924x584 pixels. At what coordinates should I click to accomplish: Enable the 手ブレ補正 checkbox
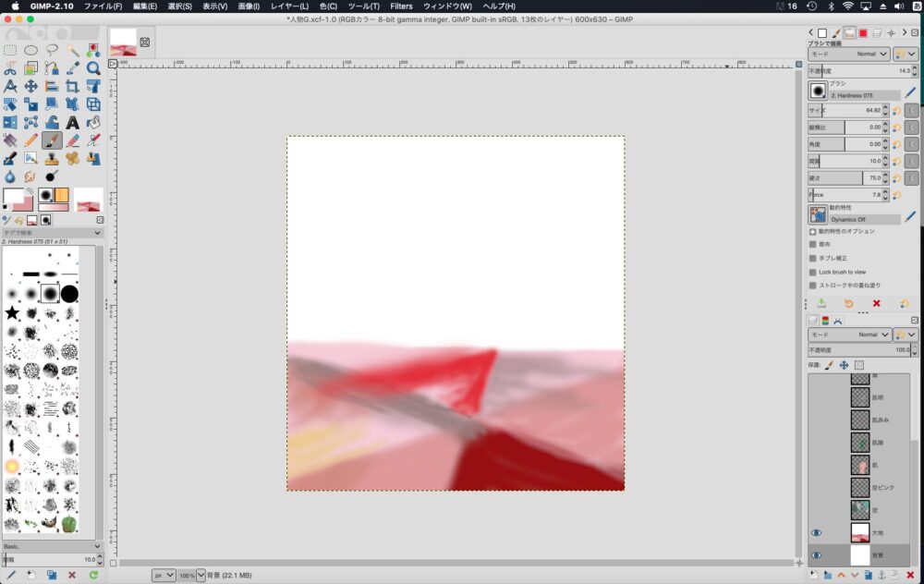point(812,258)
